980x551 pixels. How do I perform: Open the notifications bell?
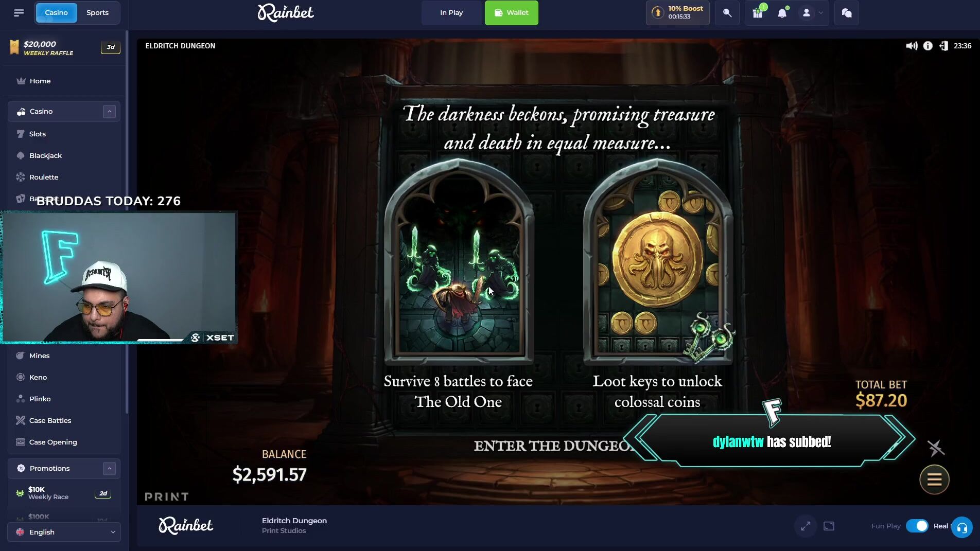(782, 13)
